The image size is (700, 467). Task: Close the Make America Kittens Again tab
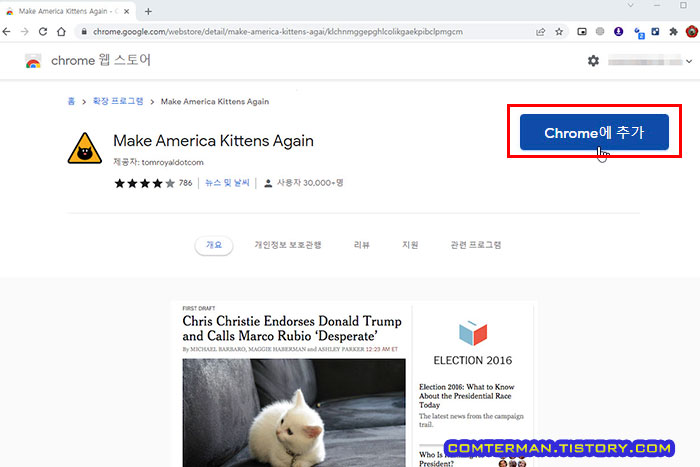[x=127, y=12]
